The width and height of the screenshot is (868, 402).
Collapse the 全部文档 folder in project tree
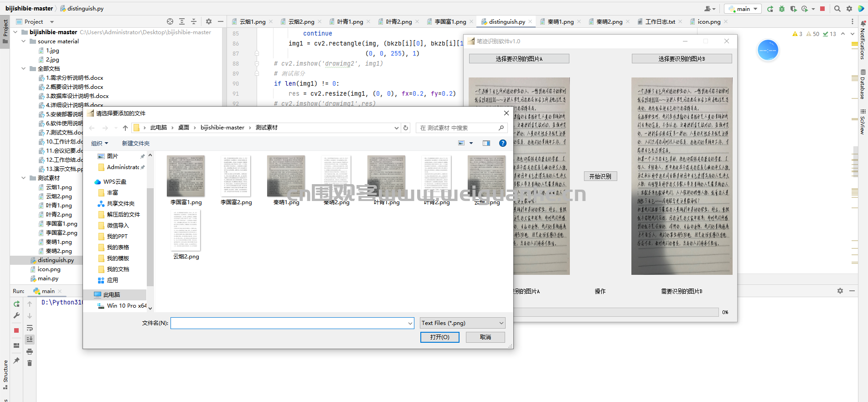[x=24, y=69]
